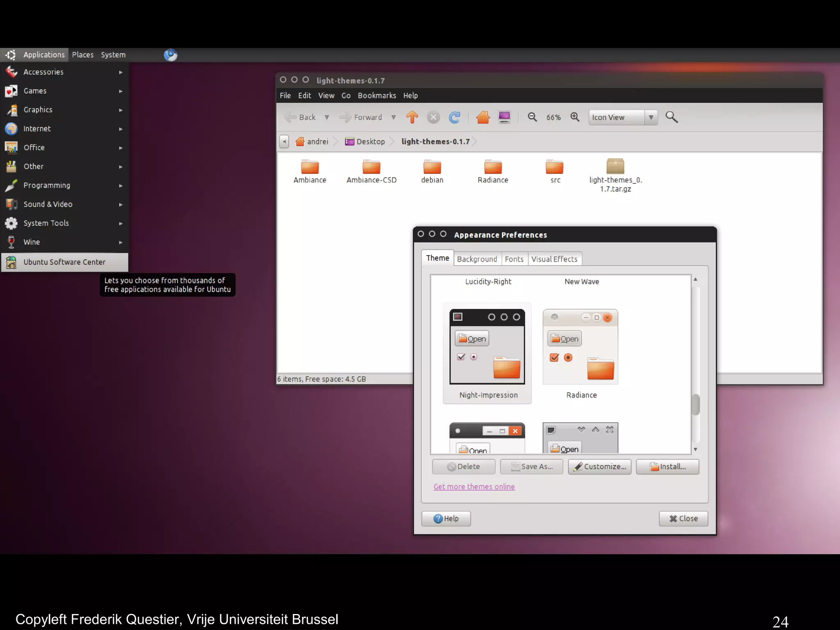Screen dimensions: 840x630
Task: Expand the Forward history dropdown arrow
Action: 393,117
